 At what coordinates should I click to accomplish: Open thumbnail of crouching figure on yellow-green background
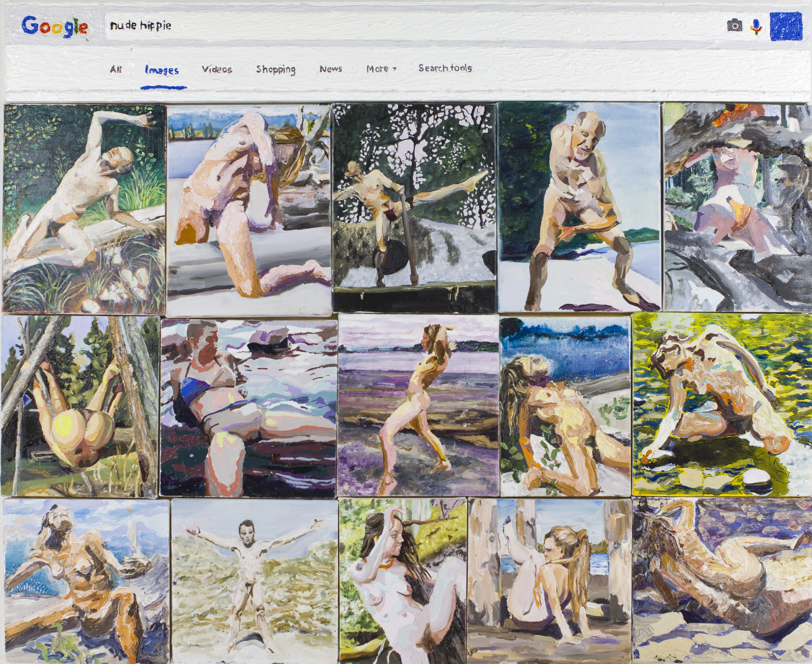pos(722,404)
